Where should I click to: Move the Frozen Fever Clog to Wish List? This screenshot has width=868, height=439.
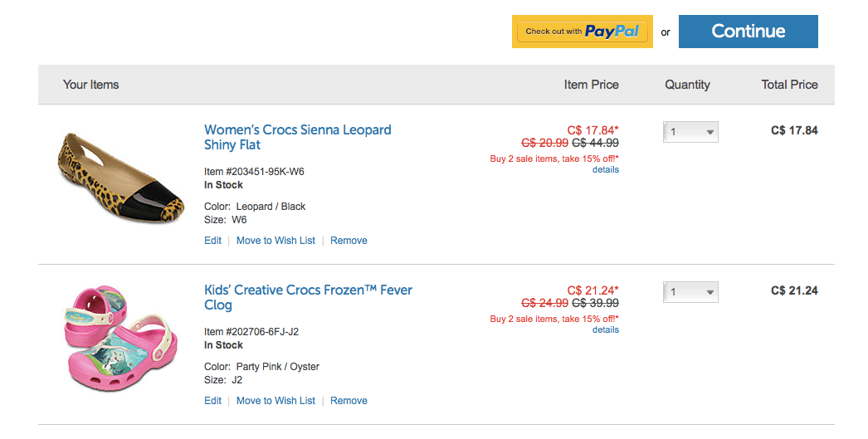tap(276, 401)
